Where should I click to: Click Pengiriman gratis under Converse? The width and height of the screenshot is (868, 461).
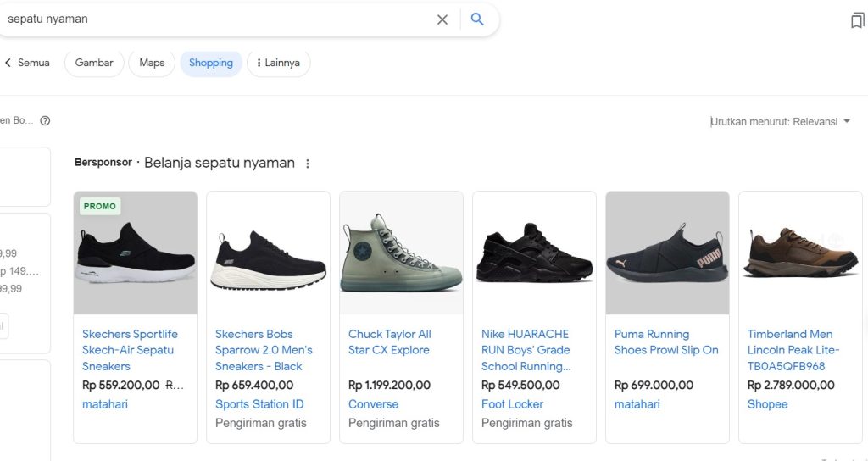click(x=393, y=423)
